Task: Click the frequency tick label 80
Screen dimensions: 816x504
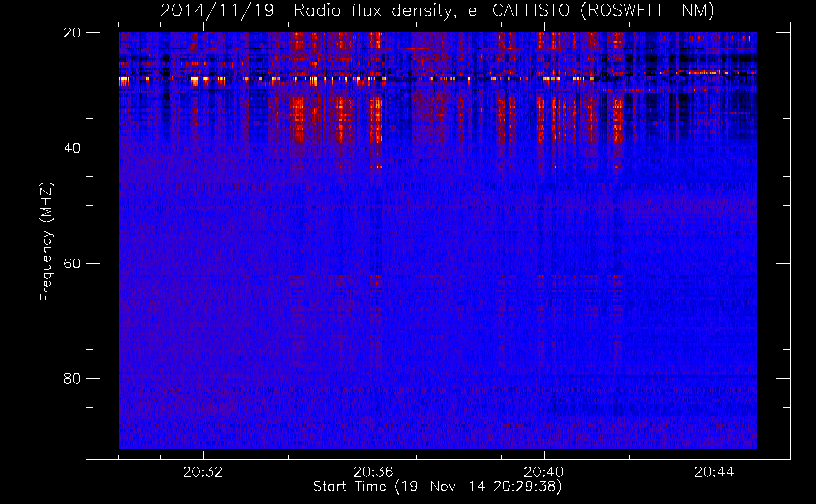Action: 72,379
